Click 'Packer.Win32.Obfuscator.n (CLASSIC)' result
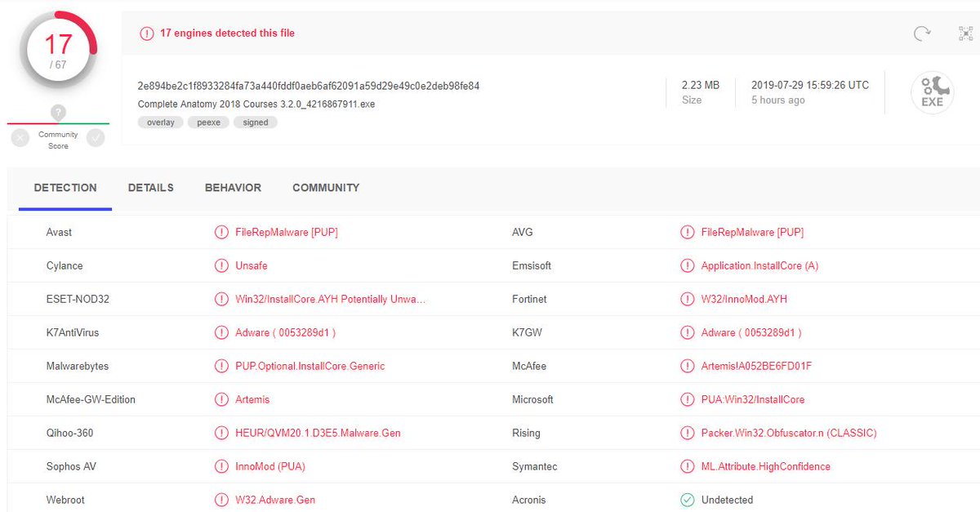The width and height of the screenshot is (980, 512). [789, 434]
